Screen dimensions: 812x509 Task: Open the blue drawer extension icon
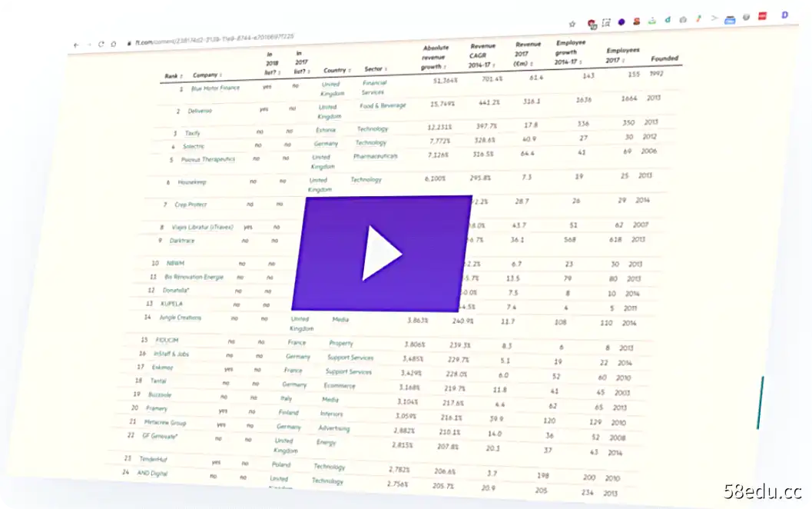point(730,20)
